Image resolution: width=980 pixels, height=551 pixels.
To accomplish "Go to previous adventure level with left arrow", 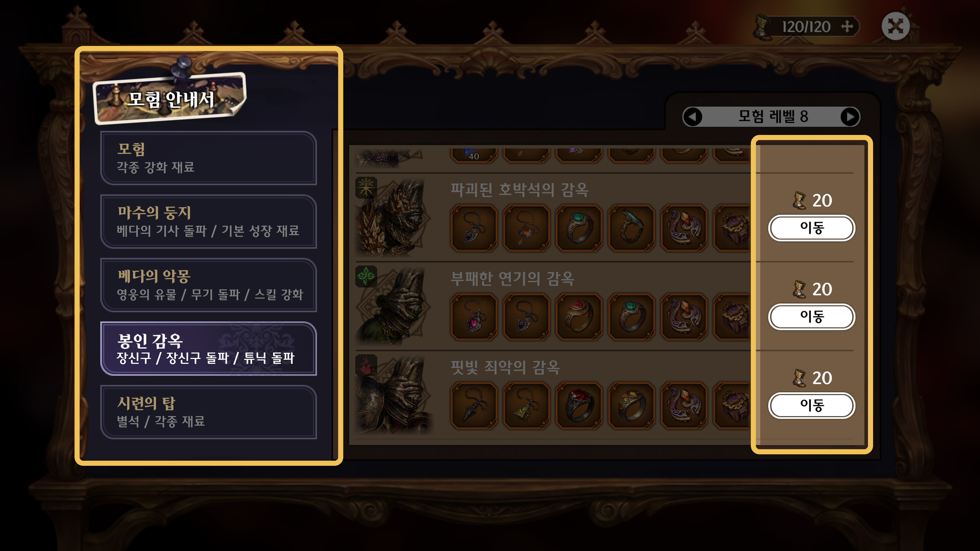I will click(x=693, y=116).
